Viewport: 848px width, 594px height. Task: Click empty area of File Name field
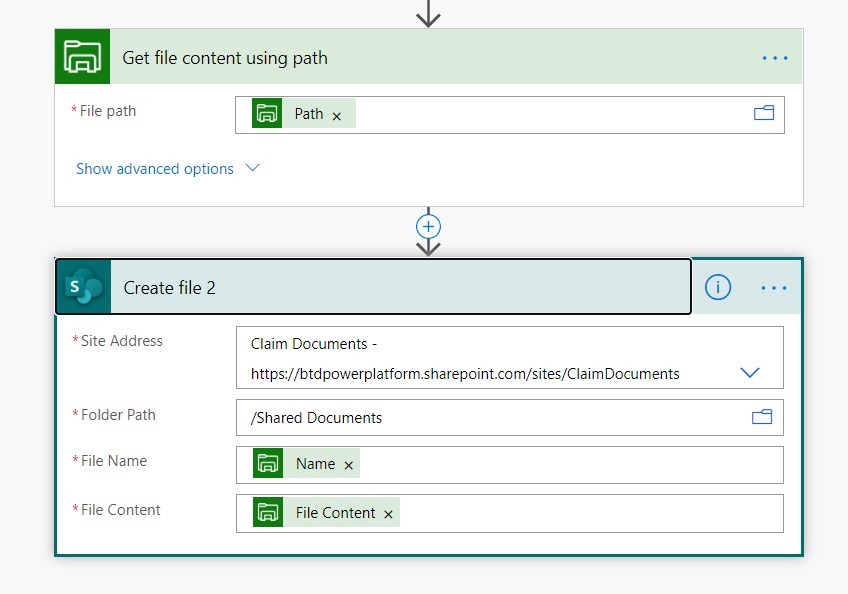coord(570,465)
